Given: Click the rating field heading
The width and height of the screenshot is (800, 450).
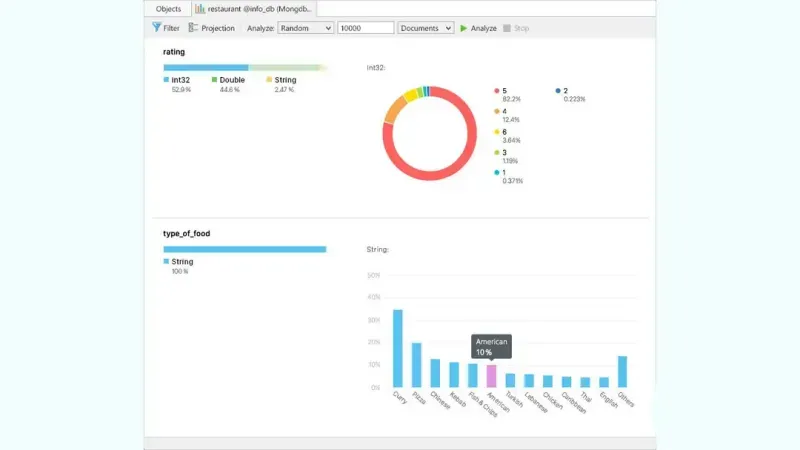Looking at the screenshot, I should point(174,52).
